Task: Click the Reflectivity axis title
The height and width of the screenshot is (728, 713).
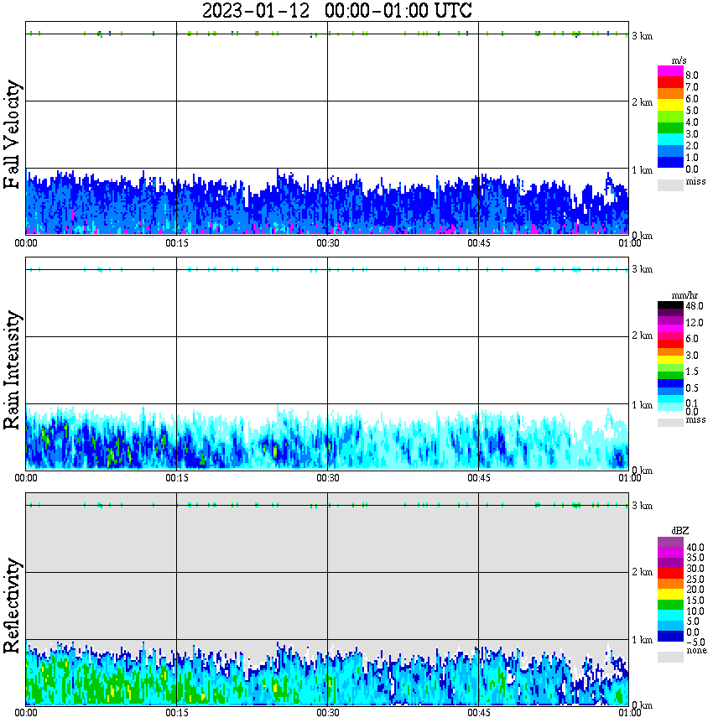Action: click(x=12, y=606)
